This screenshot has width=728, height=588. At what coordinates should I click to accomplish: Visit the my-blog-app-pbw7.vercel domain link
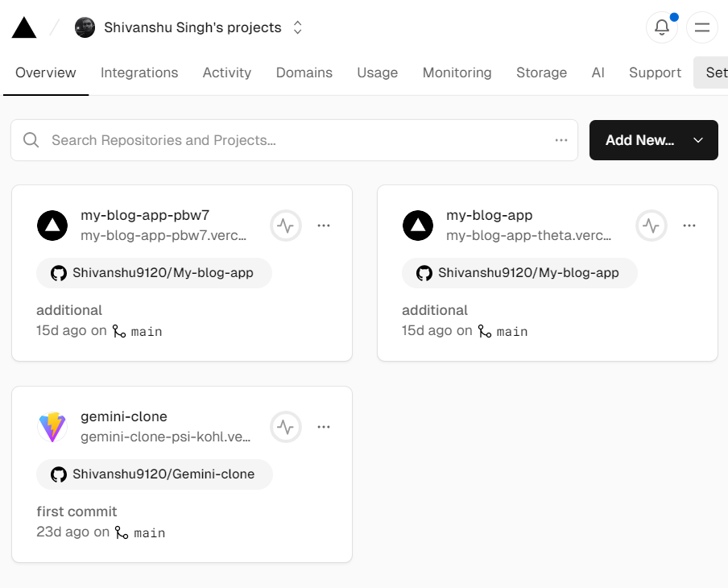[163, 235]
